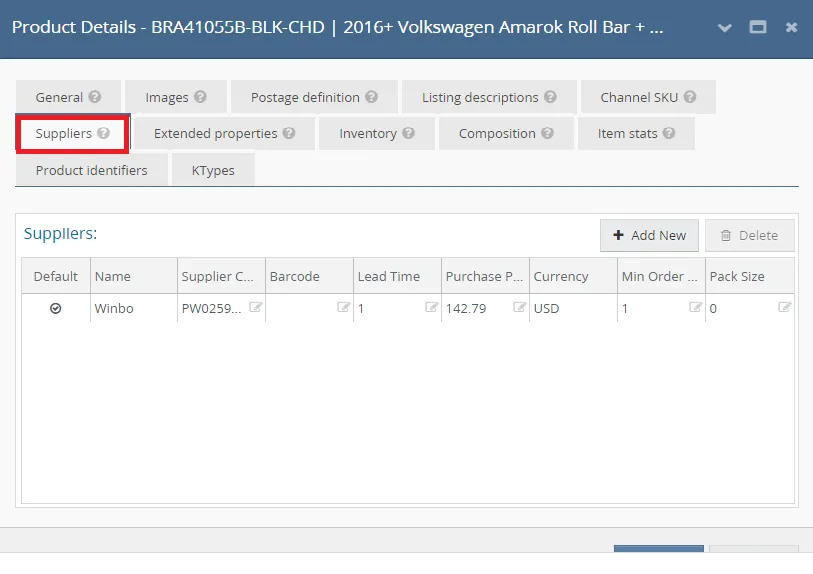This screenshot has width=813, height=574.
Task: Click help icon beside Inventory
Action: (408, 133)
